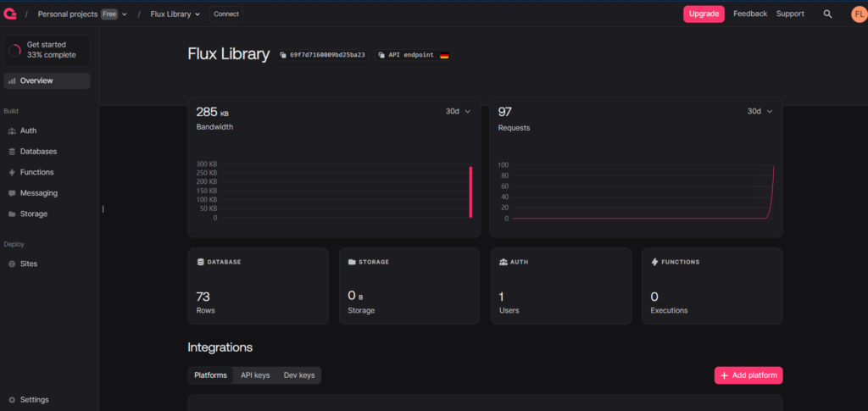Click the Upgrade button
This screenshot has height=411, width=868.
tap(704, 14)
